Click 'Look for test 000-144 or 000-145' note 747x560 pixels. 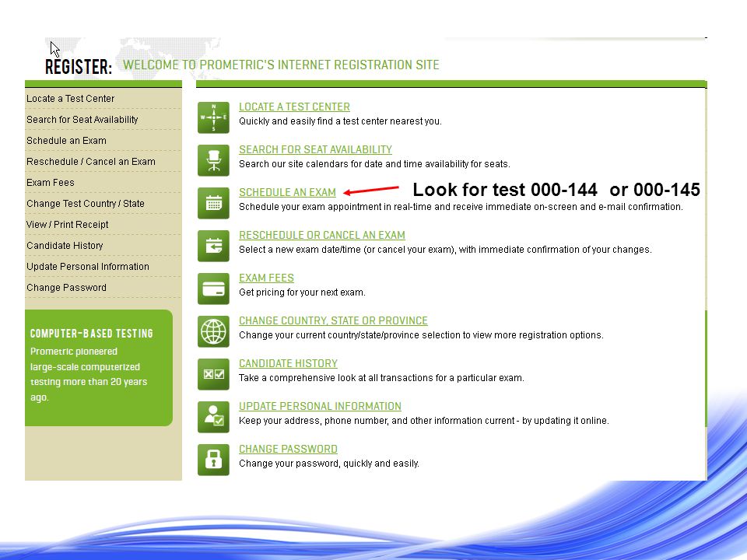point(556,190)
